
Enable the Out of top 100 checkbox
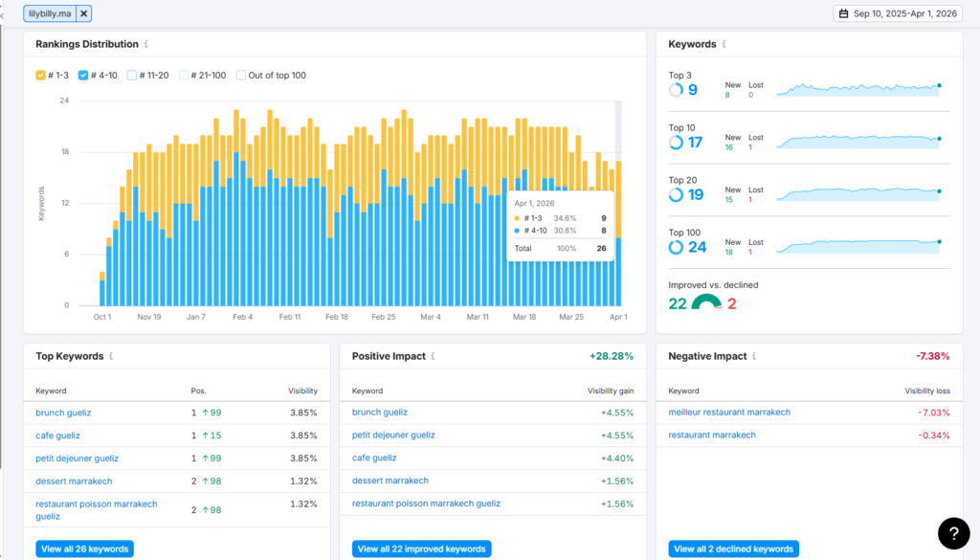pyautogui.click(x=240, y=75)
